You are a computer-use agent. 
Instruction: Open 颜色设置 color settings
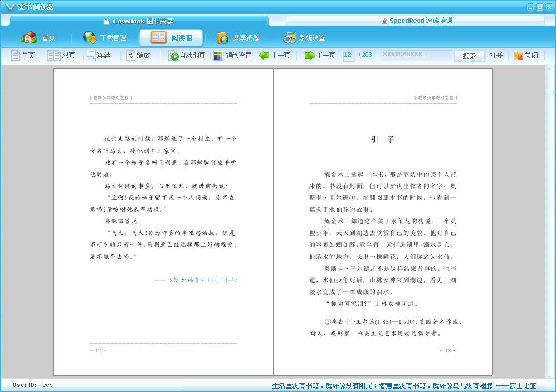coord(233,56)
